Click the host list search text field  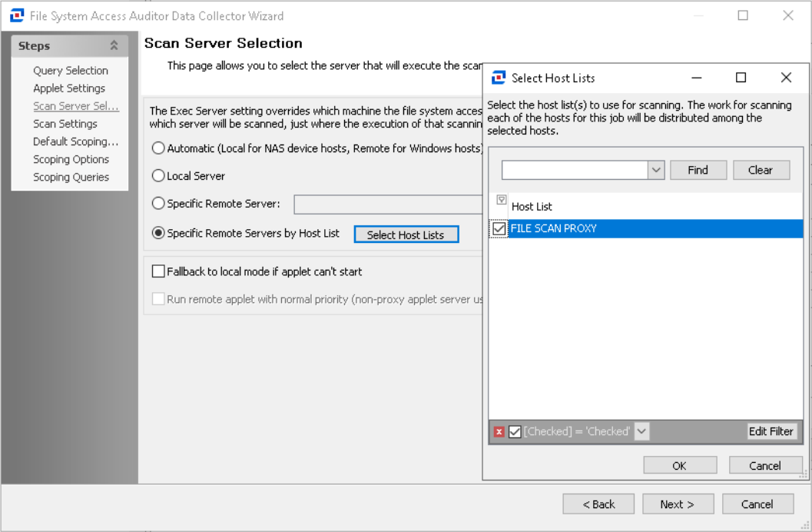[x=574, y=171]
